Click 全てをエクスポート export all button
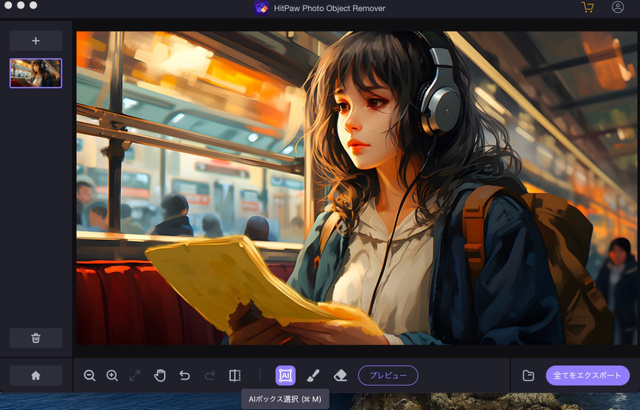Viewport: 640px width, 410px height. point(588,375)
